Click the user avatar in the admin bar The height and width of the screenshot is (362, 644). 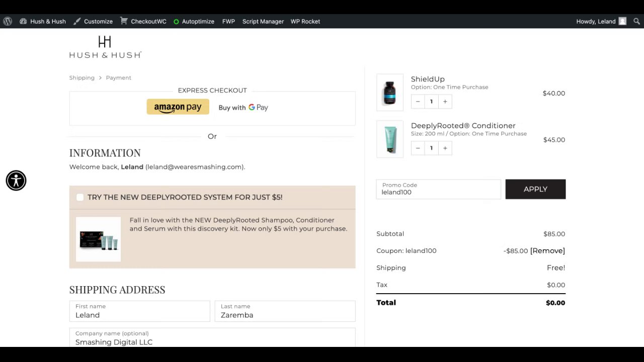pos(622,21)
